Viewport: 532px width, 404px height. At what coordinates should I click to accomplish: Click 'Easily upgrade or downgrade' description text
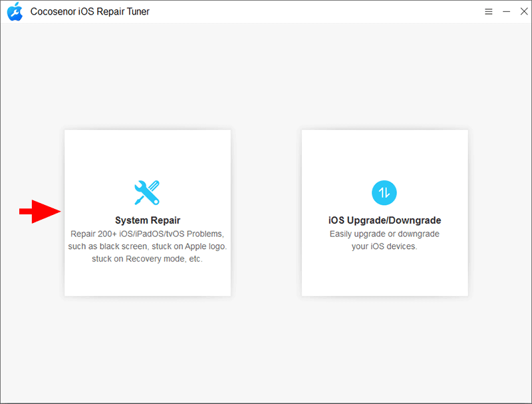(384, 234)
